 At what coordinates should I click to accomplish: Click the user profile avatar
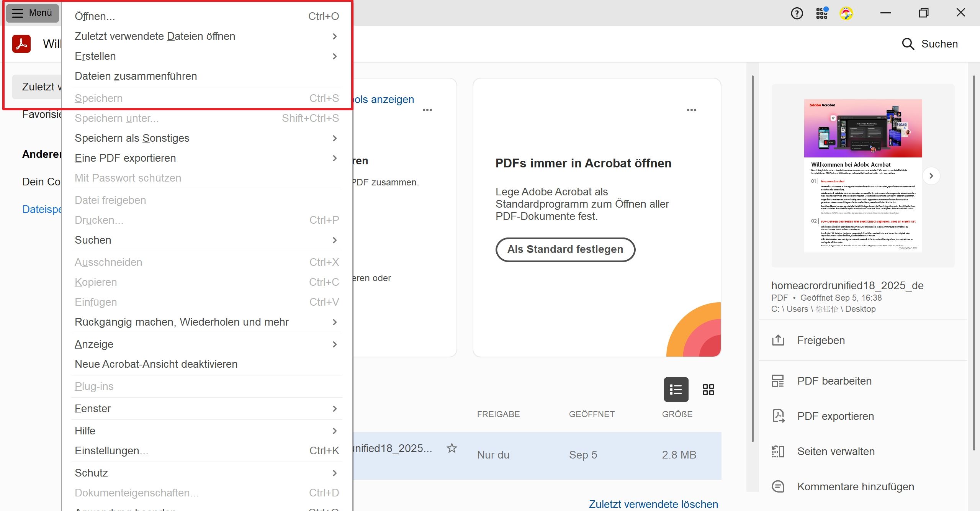(x=846, y=13)
